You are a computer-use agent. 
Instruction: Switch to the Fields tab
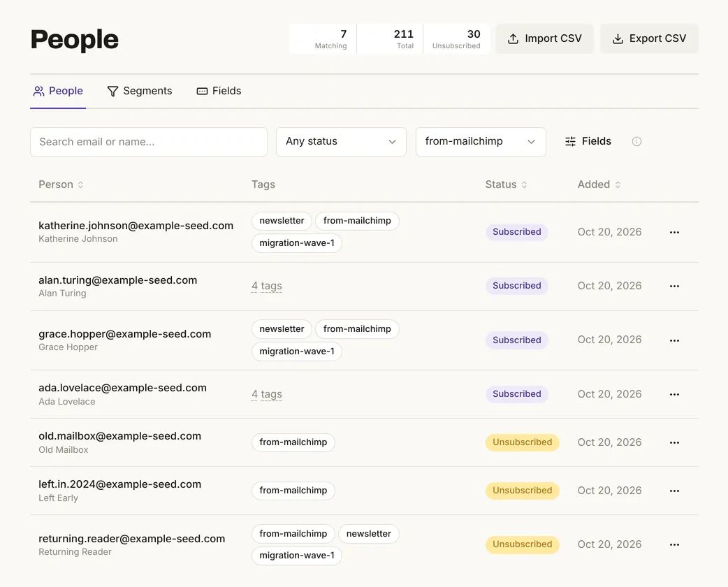coord(219,91)
